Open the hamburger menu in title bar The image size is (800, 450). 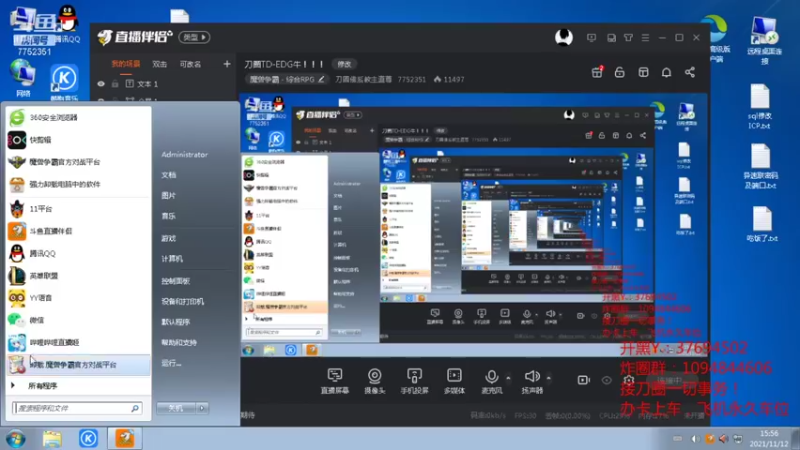[645, 38]
